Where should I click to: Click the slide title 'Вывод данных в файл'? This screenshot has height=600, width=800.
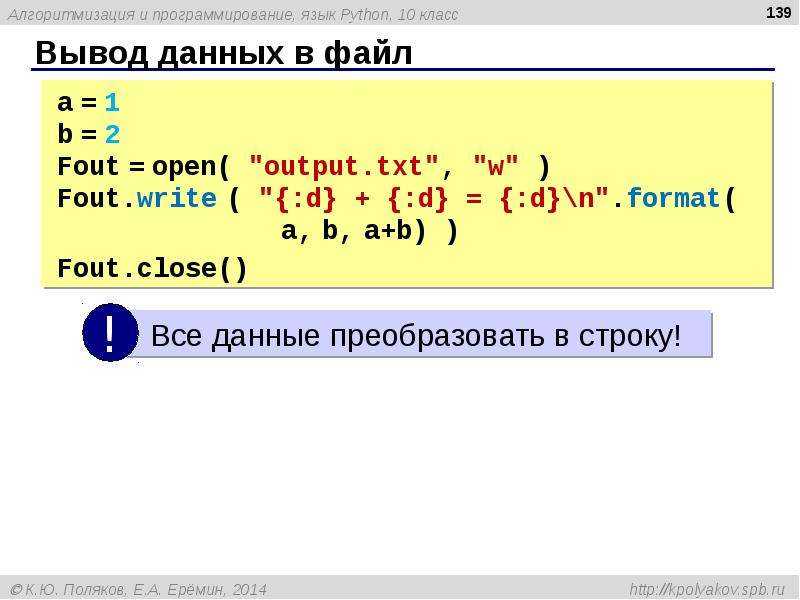click(x=223, y=53)
